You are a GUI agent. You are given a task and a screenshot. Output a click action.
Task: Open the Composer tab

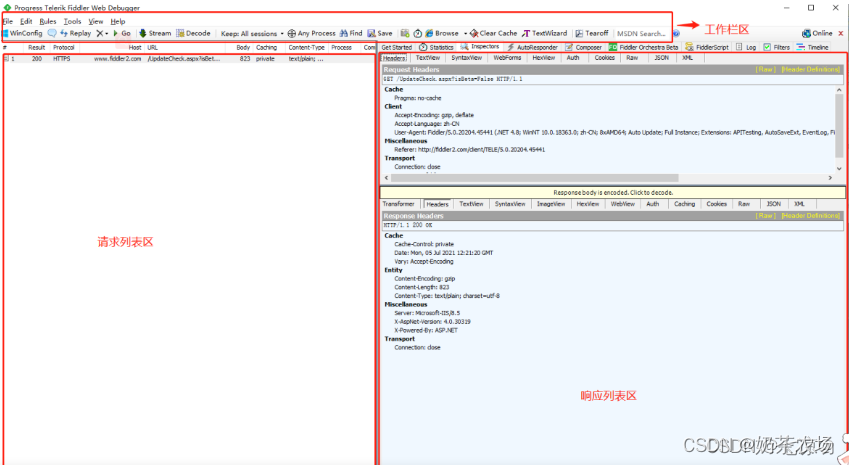pyautogui.click(x=584, y=47)
